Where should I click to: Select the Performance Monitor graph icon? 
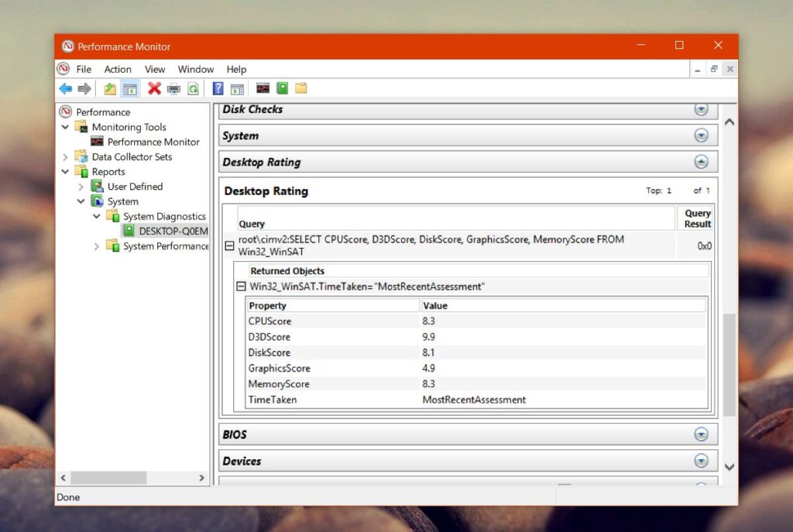click(262, 88)
